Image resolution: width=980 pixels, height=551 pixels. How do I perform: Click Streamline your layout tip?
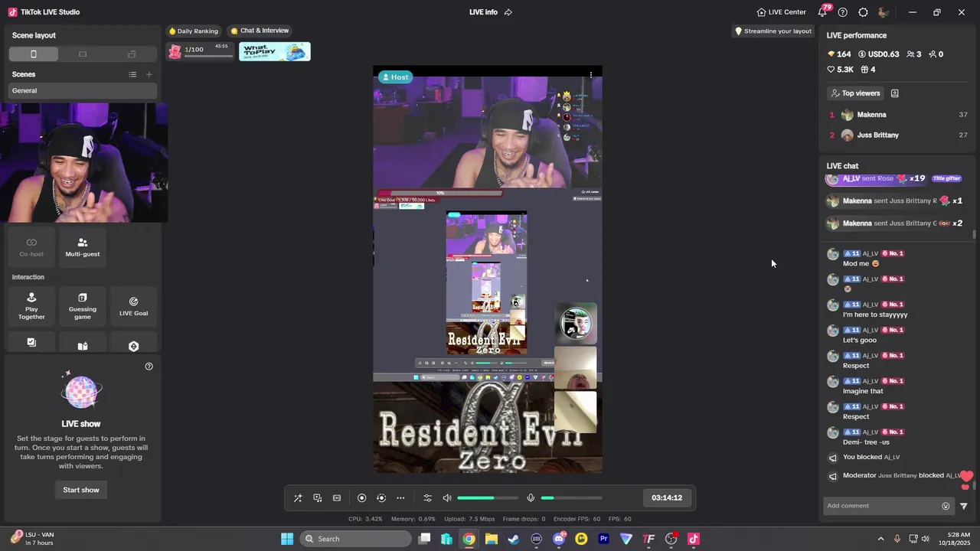pyautogui.click(x=773, y=31)
